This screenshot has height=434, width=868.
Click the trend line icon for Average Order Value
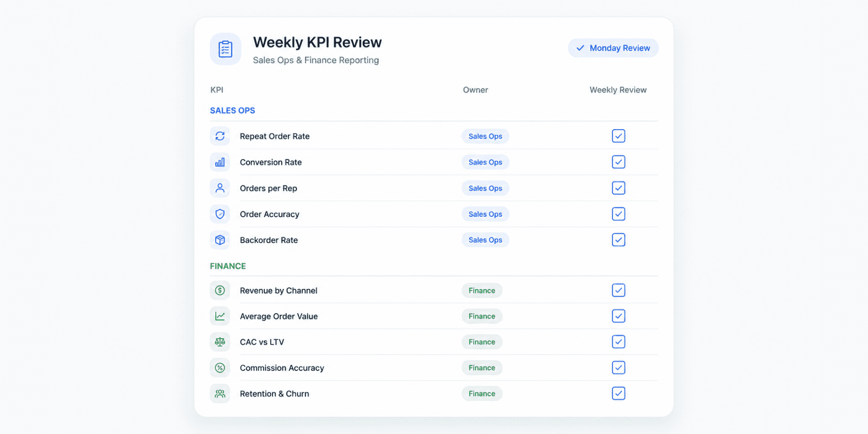coord(220,316)
